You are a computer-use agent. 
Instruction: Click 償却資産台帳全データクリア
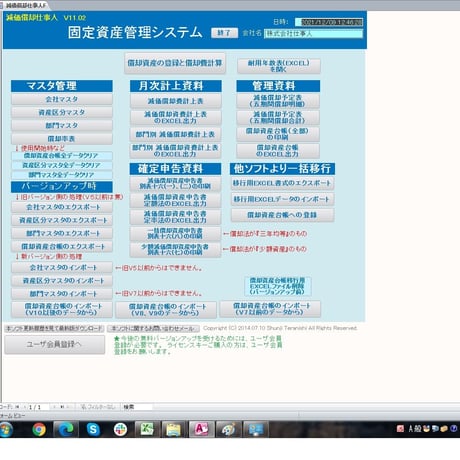(62, 156)
